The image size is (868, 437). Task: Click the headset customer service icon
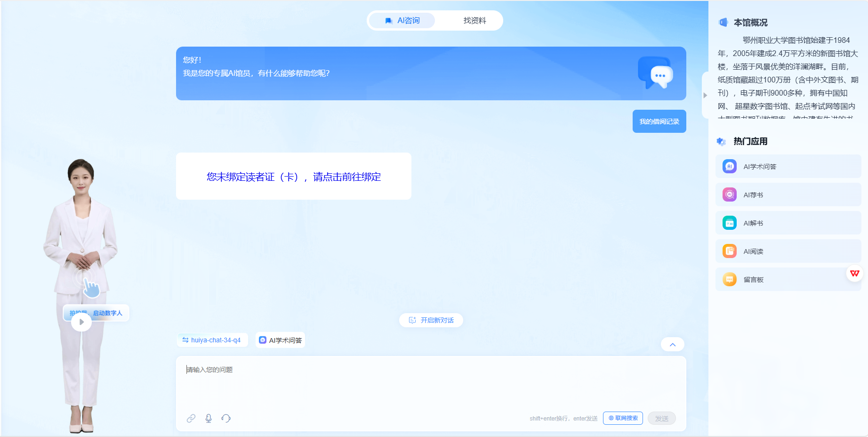pos(226,418)
